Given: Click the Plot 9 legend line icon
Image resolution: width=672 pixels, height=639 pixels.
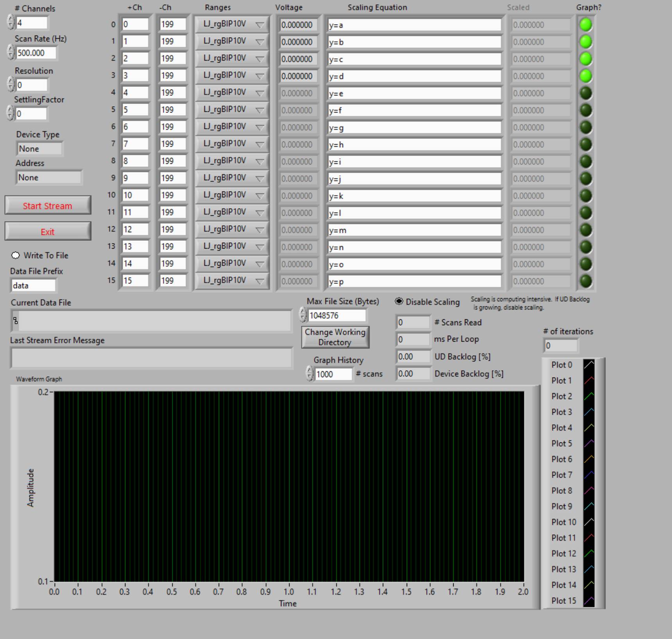Looking at the screenshot, I should click(x=589, y=506).
